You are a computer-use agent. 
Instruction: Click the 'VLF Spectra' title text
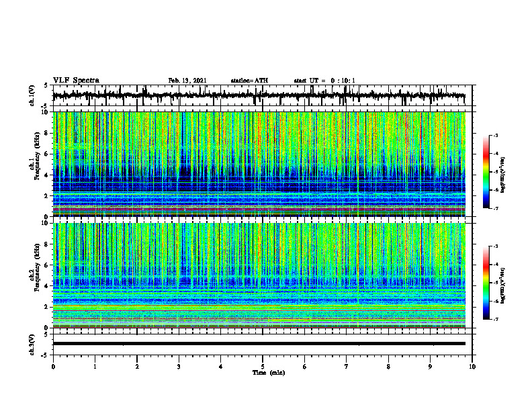click(x=76, y=81)
